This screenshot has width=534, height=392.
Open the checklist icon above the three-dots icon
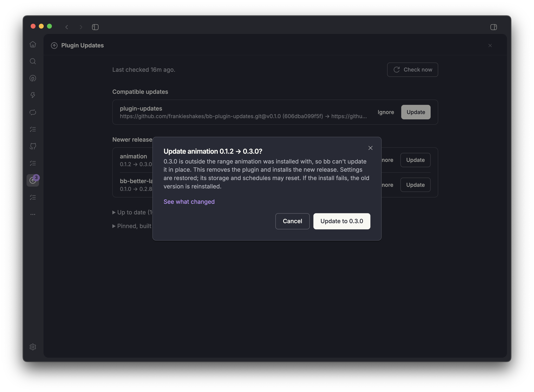click(x=33, y=197)
